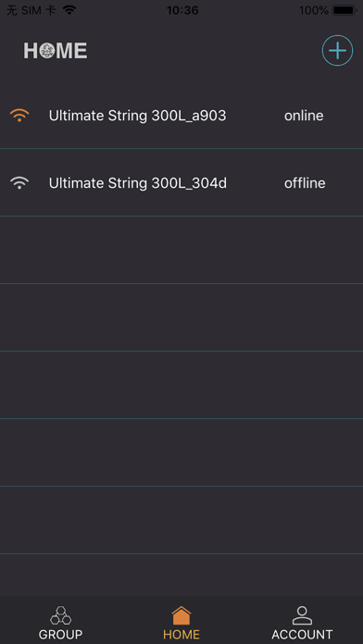
Task: Tap the first empty list row
Action: pos(181,250)
